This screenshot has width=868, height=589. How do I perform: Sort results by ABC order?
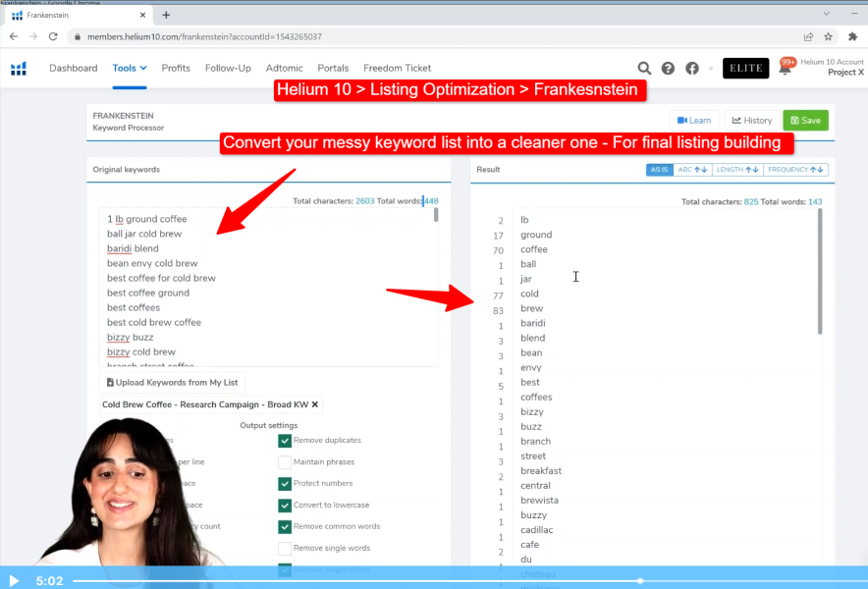692,170
